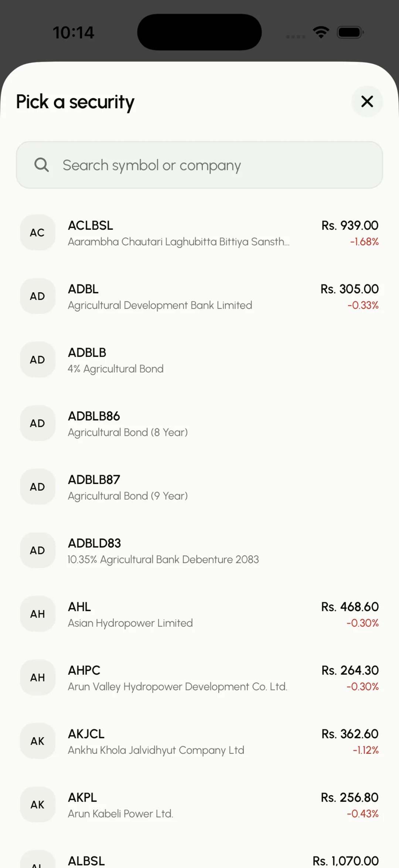399x868 pixels.
Task: Tap the AK avatar beside AKPL
Action: click(x=38, y=804)
